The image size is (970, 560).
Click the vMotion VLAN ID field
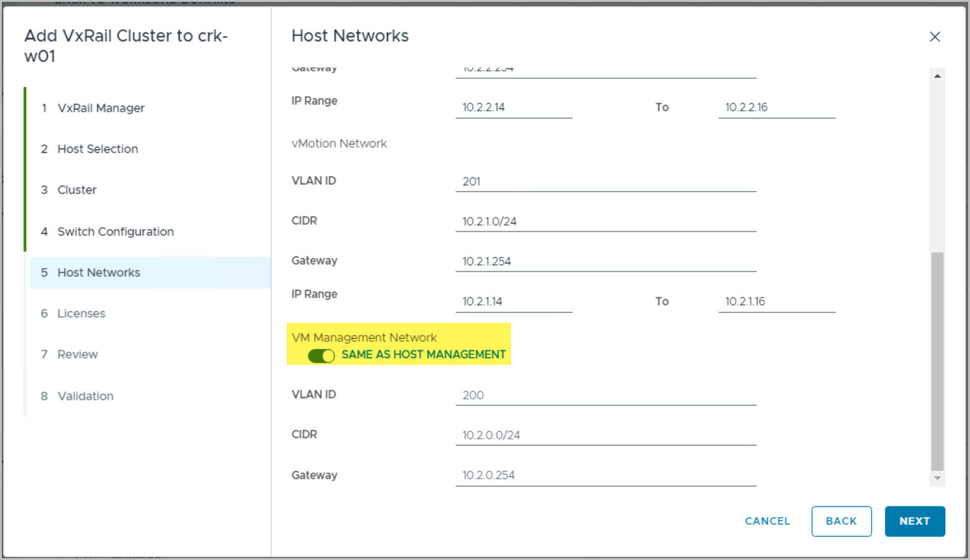(x=605, y=182)
